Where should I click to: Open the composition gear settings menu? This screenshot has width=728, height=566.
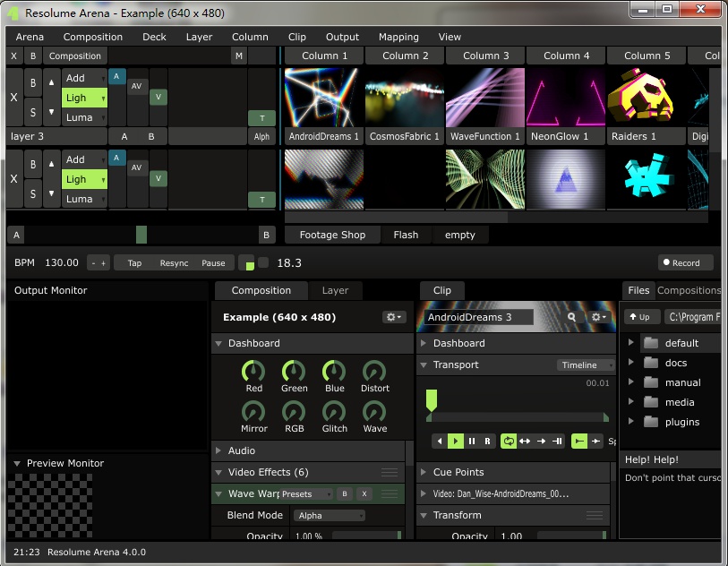click(393, 317)
